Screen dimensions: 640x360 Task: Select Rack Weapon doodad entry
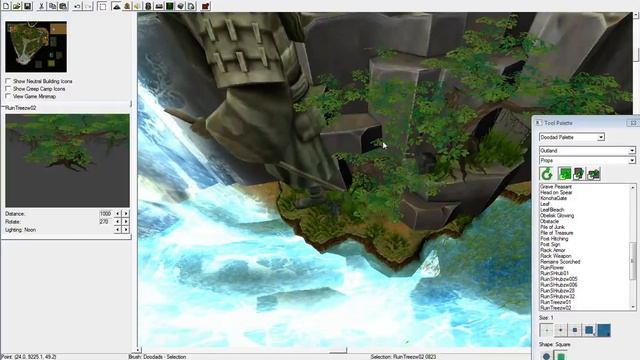pyautogui.click(x=556, y=256)
